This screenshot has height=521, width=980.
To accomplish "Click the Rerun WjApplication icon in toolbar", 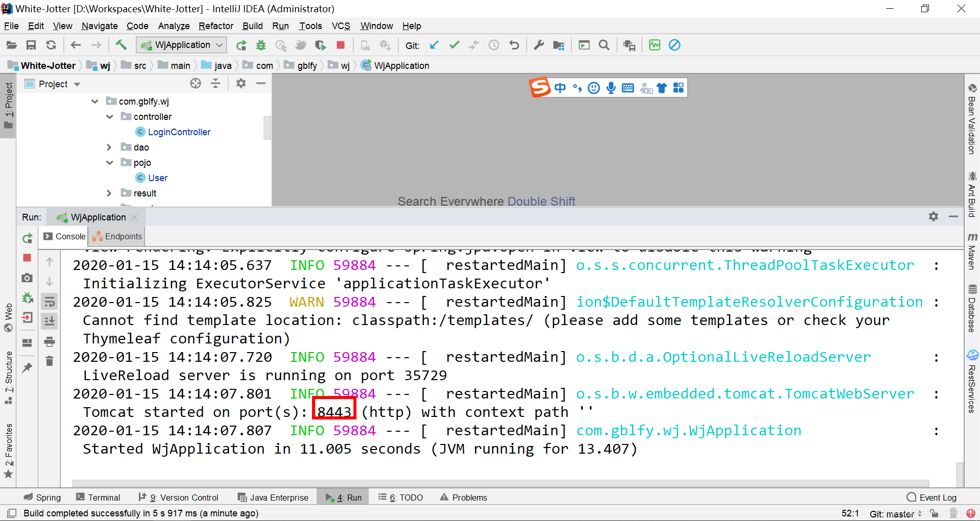I will [x=241, y=45].
